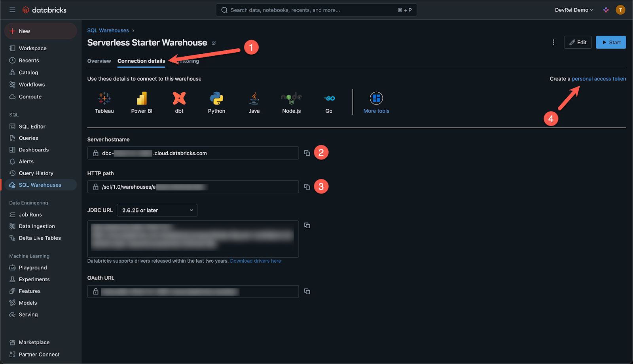633x364 pixels.
Task: Start the Serverless Starter Warehouse
Action: (x=611, y=42)
